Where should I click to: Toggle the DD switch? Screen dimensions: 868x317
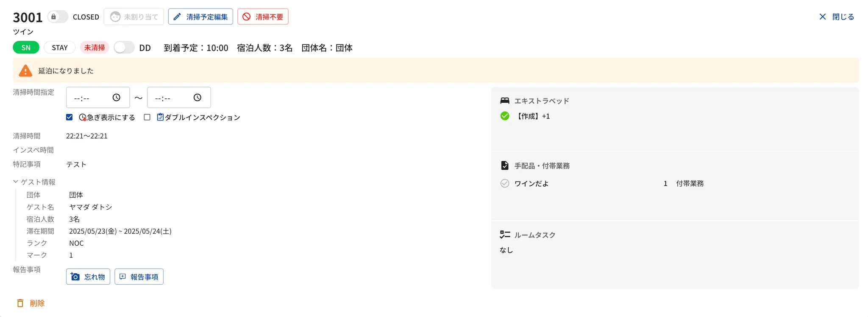124,48
